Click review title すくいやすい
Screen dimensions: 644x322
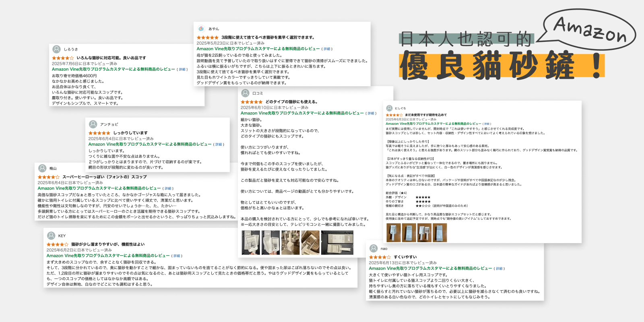click(x=405, y=257)
